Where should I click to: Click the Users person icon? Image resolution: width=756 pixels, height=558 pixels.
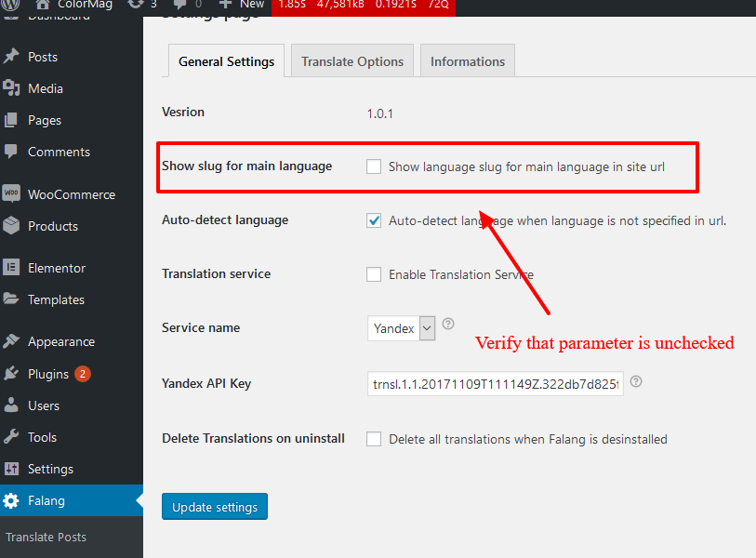10,405
